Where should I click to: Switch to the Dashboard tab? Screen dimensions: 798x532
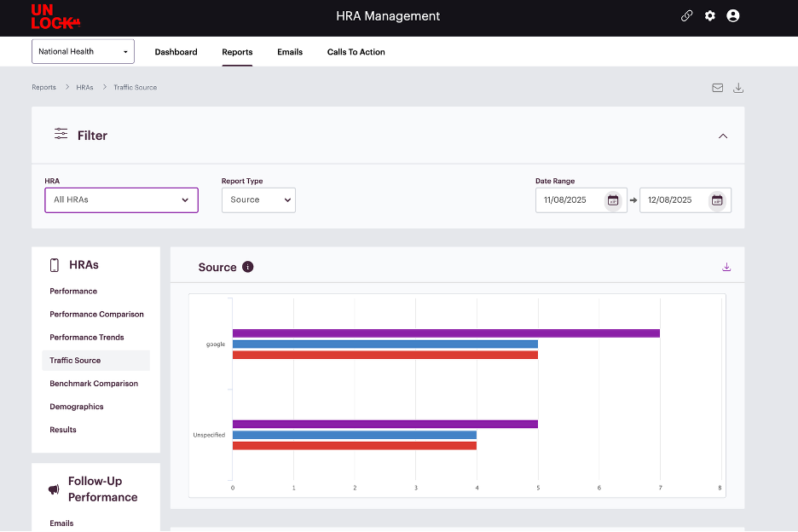click(176, 52)
